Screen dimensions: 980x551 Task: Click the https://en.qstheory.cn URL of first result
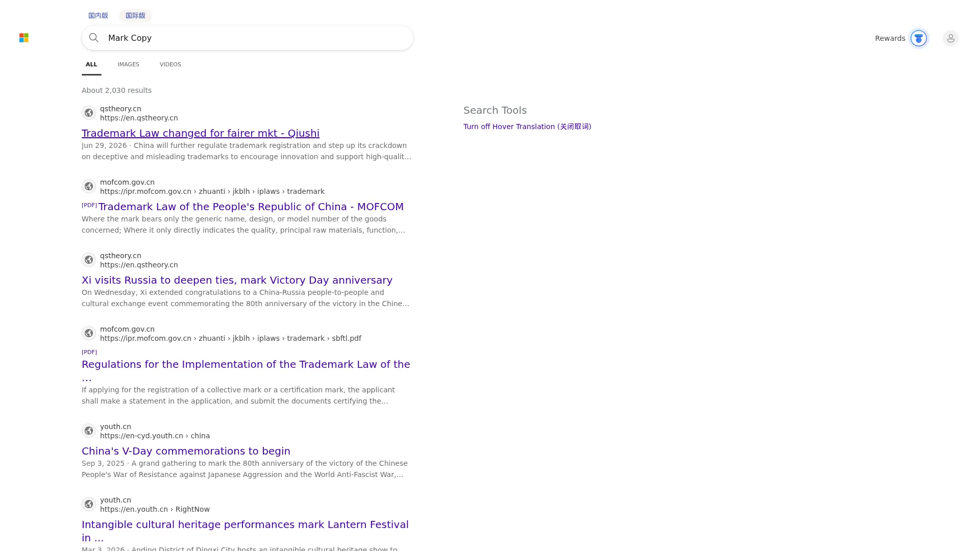tap(139, 118)
